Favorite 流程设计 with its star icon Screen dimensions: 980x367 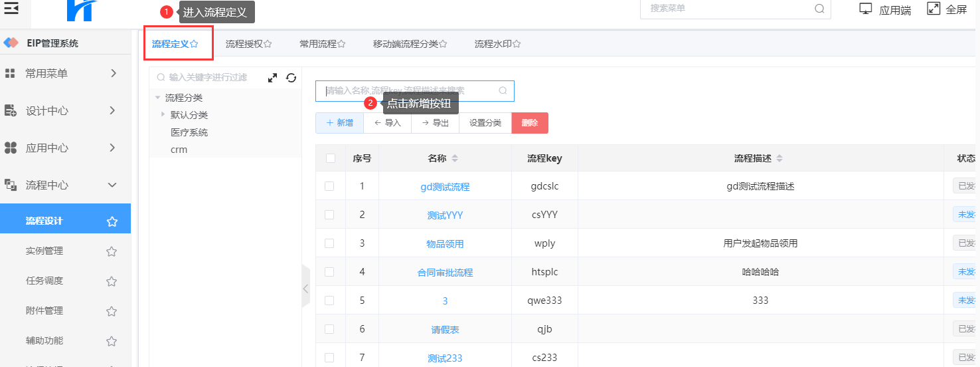coord(112,221)
